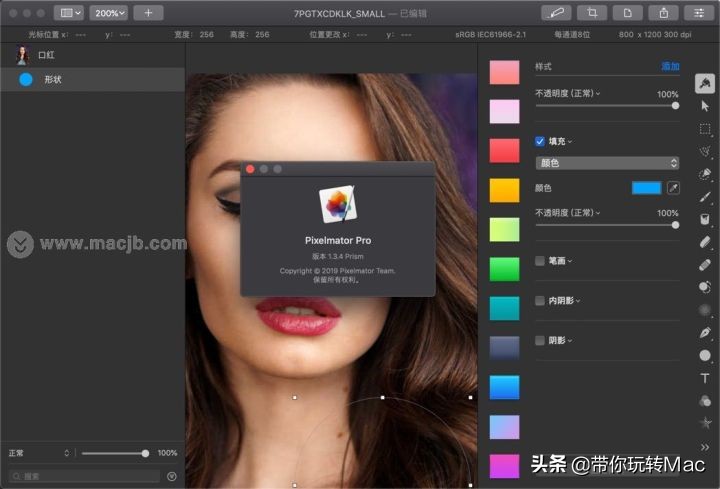Apply the red style preset
Viewport: 720px width, 489px height.
click(504, 151)
